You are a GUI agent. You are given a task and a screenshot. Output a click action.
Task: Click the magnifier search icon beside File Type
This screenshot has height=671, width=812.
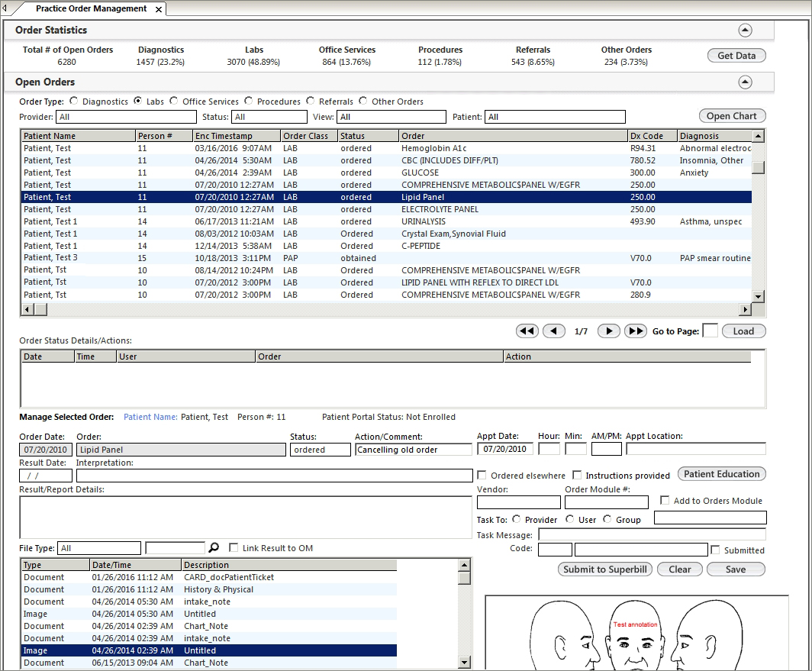pyautogui.click(x=214, y=547)
